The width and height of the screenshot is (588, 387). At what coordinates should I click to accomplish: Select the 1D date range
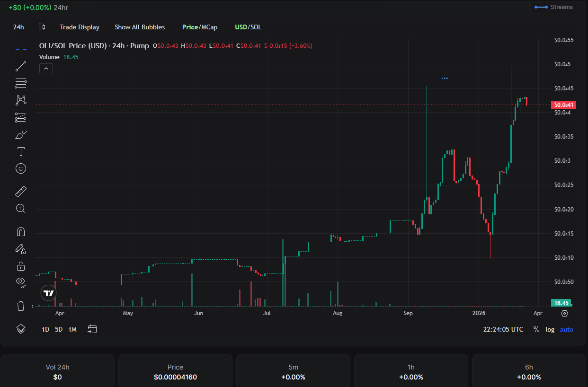(x=45, y=329)
